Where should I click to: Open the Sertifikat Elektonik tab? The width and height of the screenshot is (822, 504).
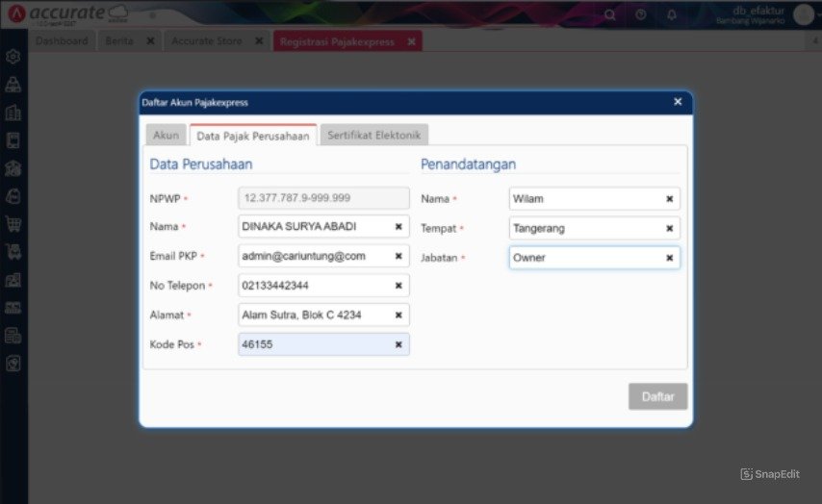coord(373,136)
